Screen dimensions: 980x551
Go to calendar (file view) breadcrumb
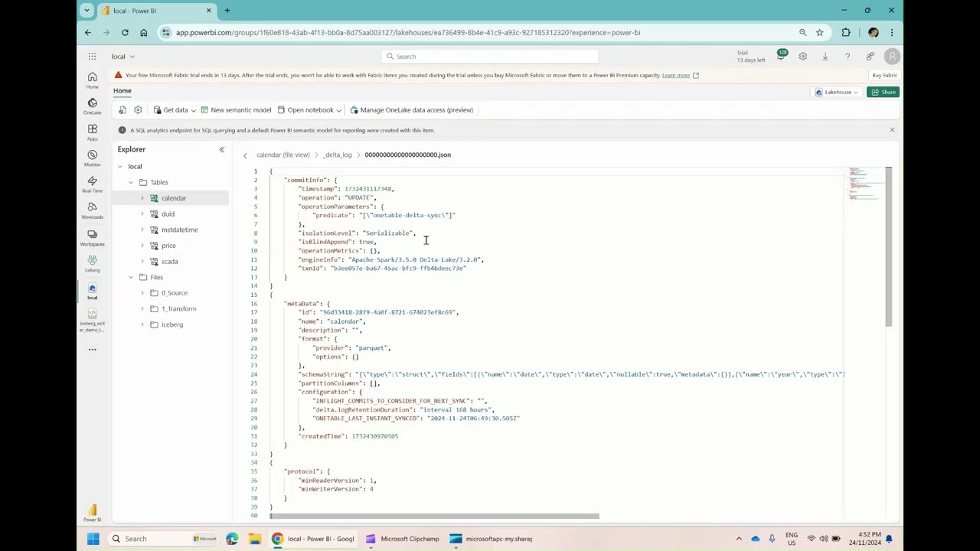[x=283, y=155]
